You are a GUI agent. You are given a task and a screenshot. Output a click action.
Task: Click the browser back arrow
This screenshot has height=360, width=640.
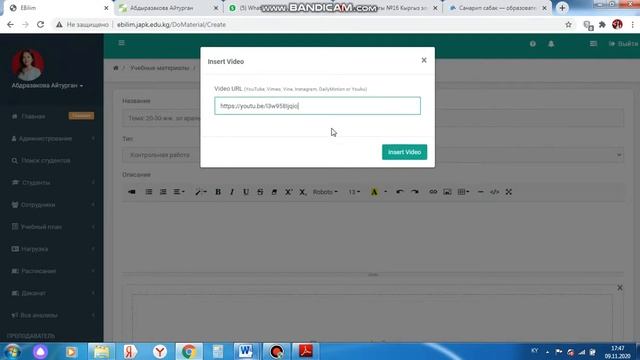(10, 24)
